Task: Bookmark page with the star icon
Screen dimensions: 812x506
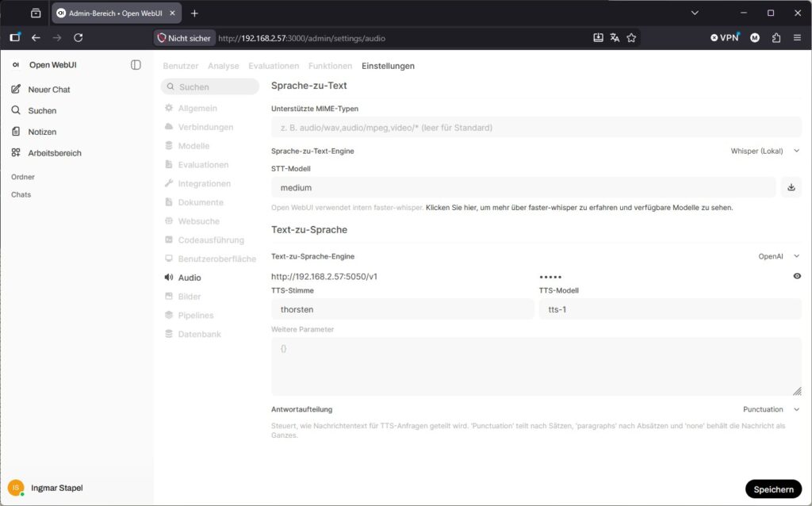Action: pos(631,38)
